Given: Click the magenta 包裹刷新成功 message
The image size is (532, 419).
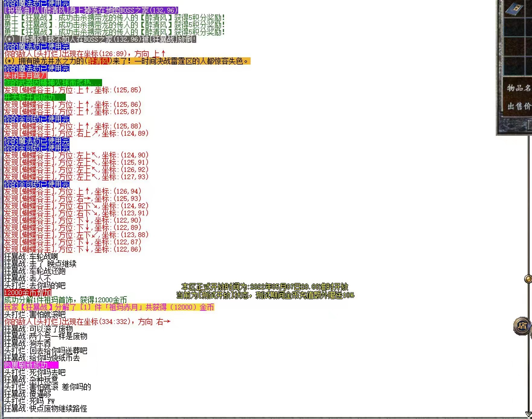Looking at the screenshot, I should [x=31, y=365].
